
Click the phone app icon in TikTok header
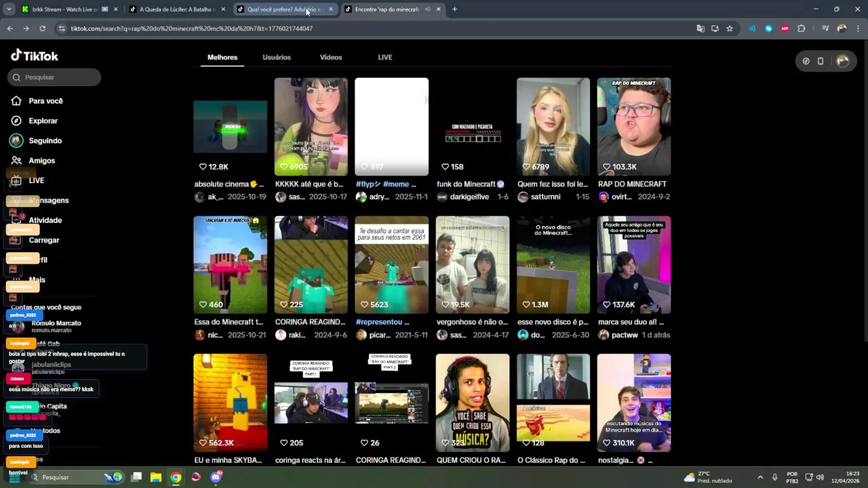point(821,61)
